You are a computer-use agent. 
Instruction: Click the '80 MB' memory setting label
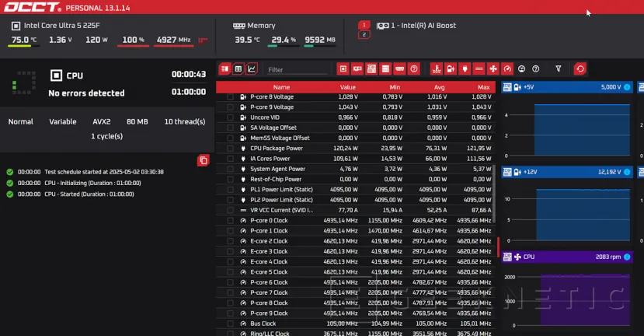138,122
